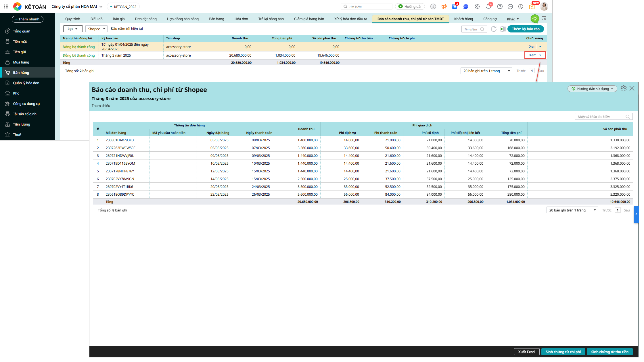Open the app grid launcher icon
Viewport: 644px width, 362px height.
pos(6,6)
